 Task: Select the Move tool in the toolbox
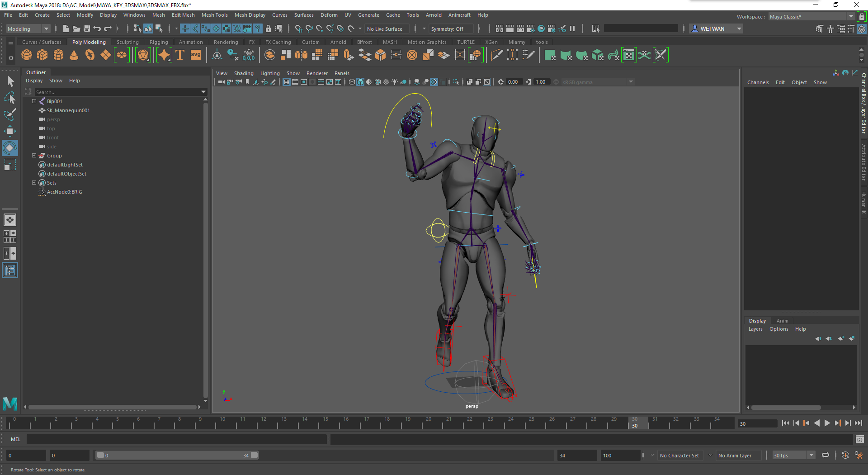(x=10, y=131)
